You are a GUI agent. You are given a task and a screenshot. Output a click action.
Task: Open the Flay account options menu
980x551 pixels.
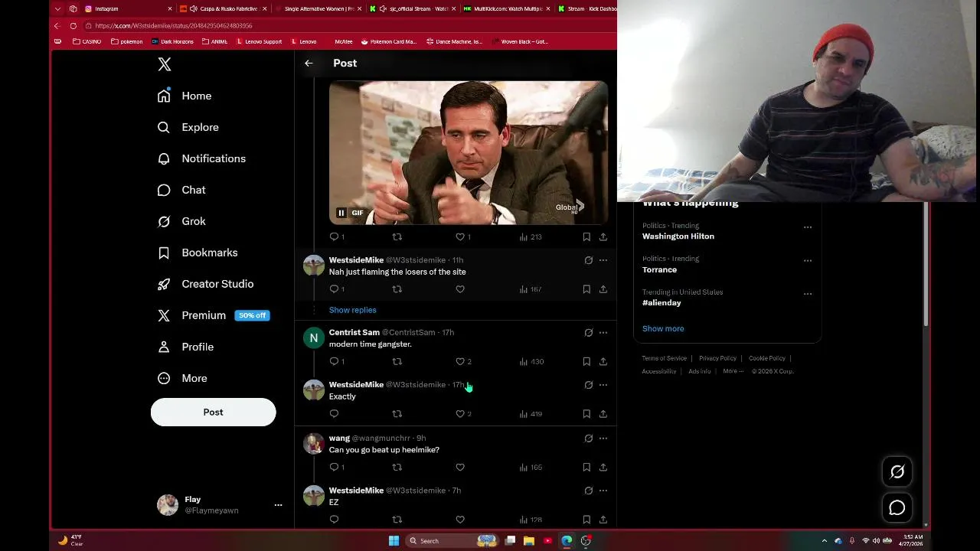click(278, 505)
